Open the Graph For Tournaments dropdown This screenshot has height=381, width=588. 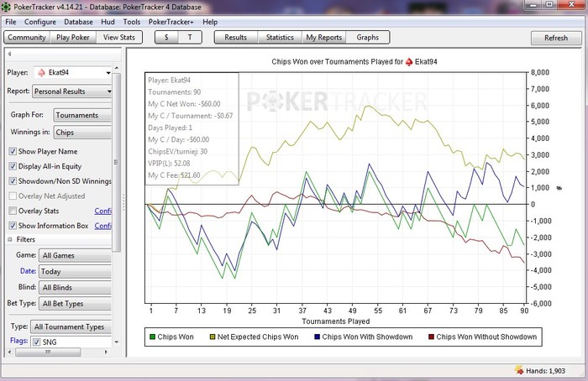tap(82, 115)
